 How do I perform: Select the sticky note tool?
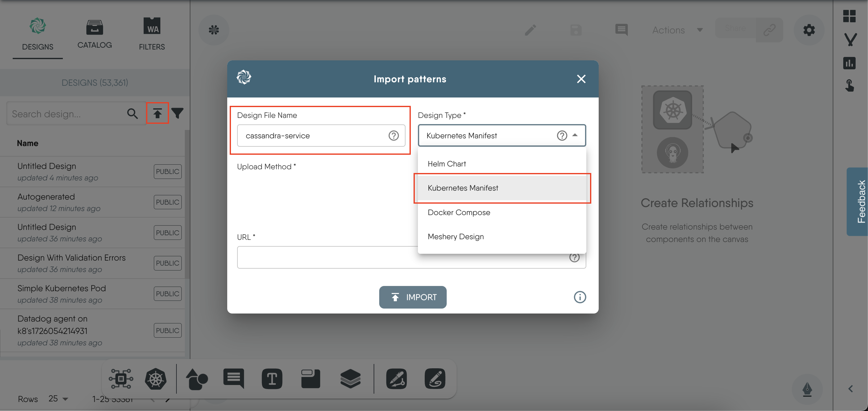click(310, 379)
